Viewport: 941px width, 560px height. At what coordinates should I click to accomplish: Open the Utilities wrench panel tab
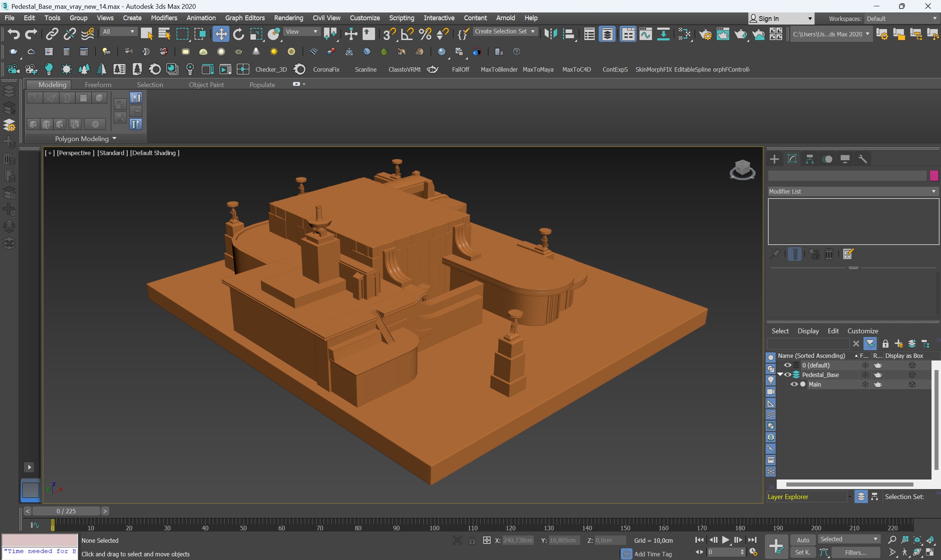click(x=863, y=159)
